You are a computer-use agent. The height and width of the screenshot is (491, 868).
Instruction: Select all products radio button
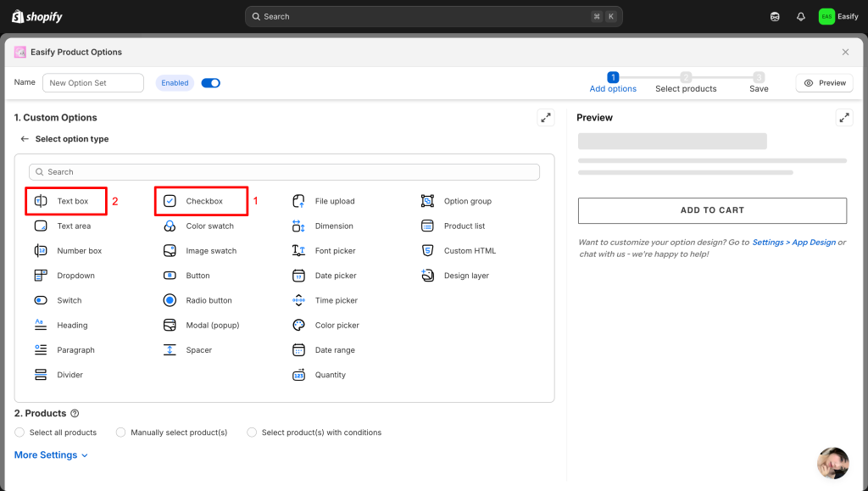pos(20,432)
